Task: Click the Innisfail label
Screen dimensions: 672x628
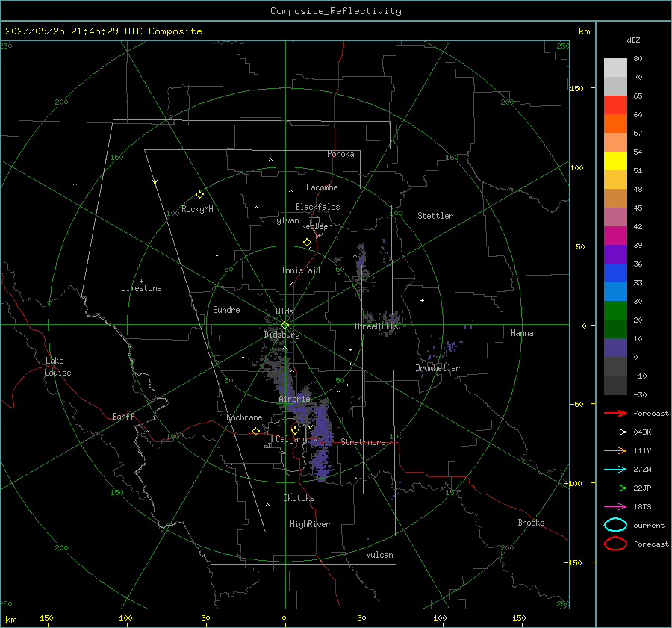Action: 301,270
